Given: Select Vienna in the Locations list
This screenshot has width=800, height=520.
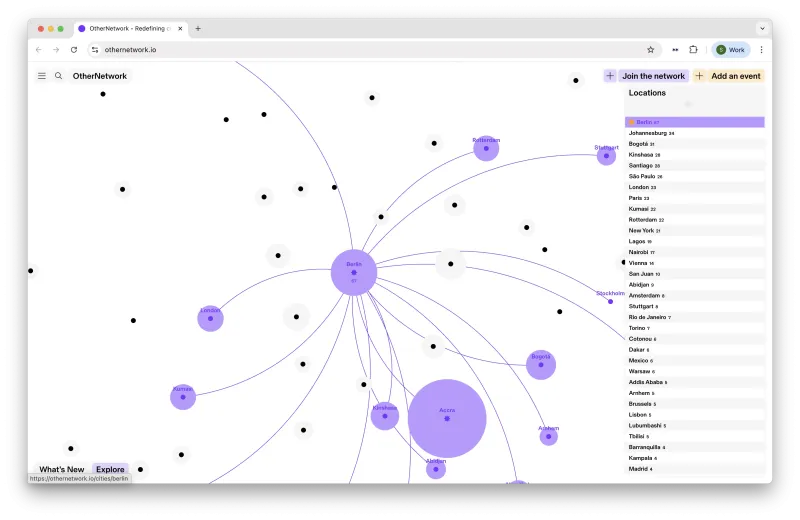Looking at the screenshot, I should [x=694, y=263].
